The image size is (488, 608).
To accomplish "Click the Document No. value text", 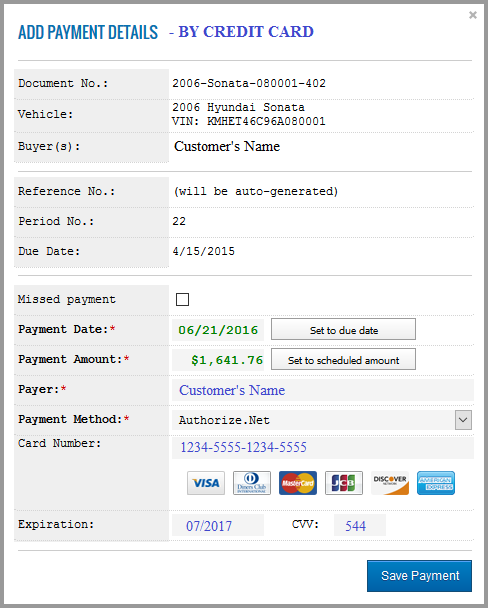I will tap(249, 83).
